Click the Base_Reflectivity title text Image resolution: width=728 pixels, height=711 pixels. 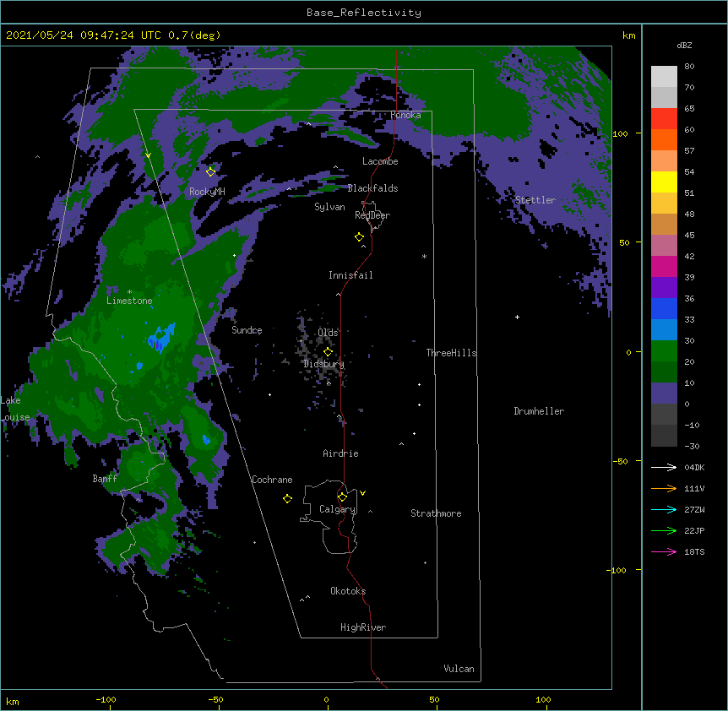click(364, 13)
